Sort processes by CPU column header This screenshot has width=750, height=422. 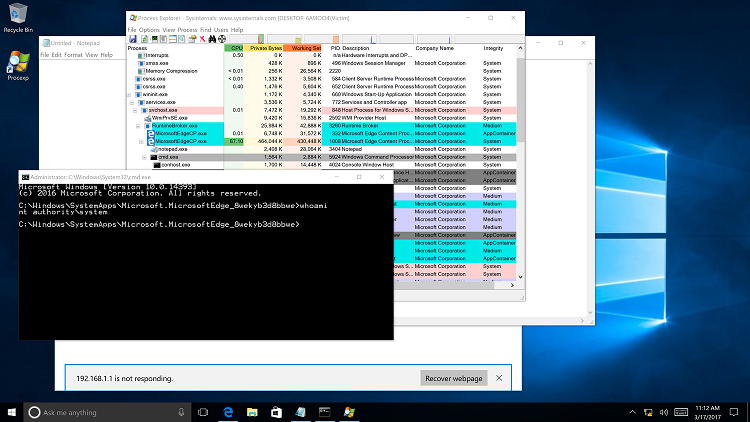(234, 48)
